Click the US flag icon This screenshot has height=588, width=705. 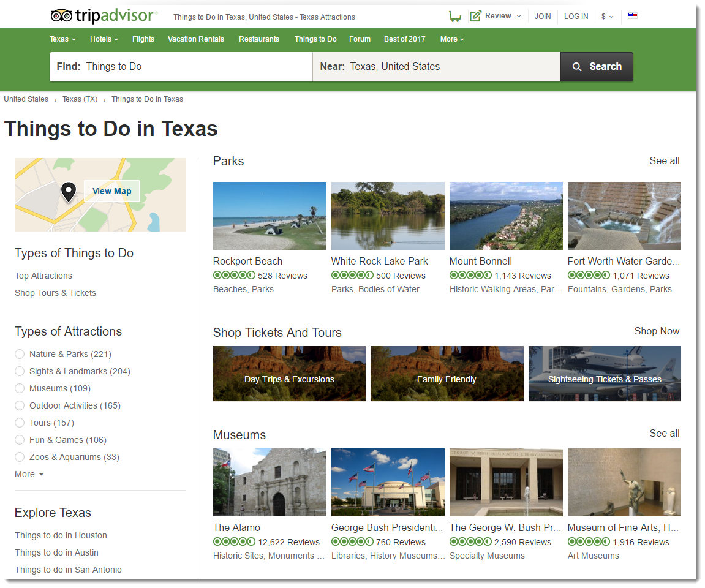(x=633, y=16)
